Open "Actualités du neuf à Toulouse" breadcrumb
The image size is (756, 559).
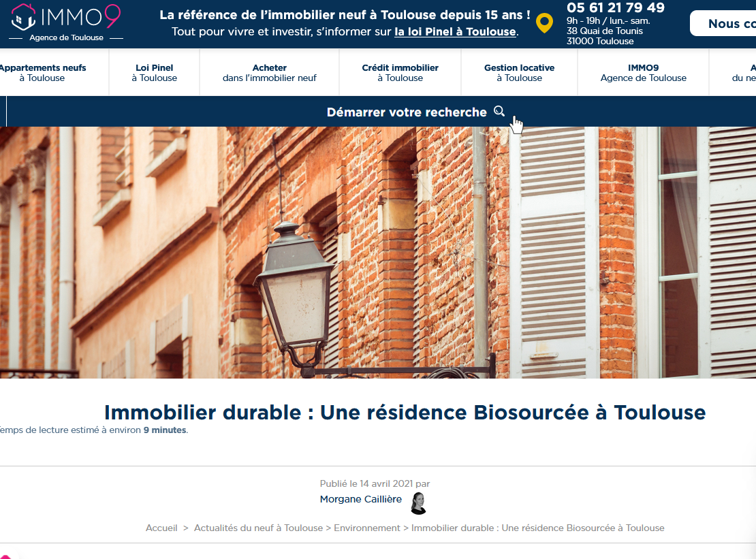point(258,528)
